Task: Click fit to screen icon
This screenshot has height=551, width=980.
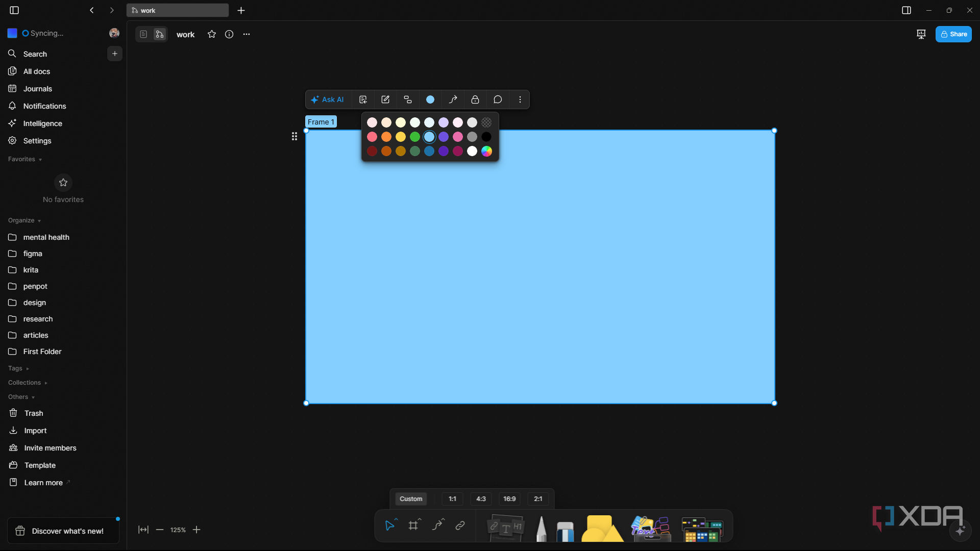Action: [x=143, y=530]
